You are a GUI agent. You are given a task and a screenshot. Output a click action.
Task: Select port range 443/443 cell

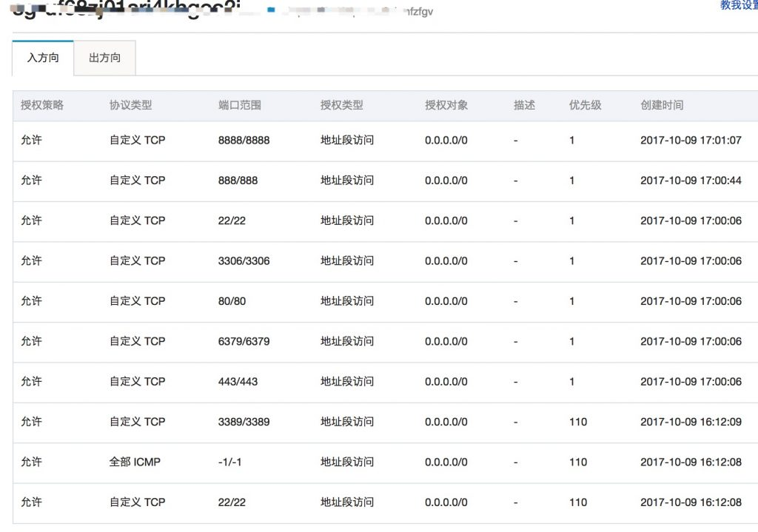coord(238,382)
